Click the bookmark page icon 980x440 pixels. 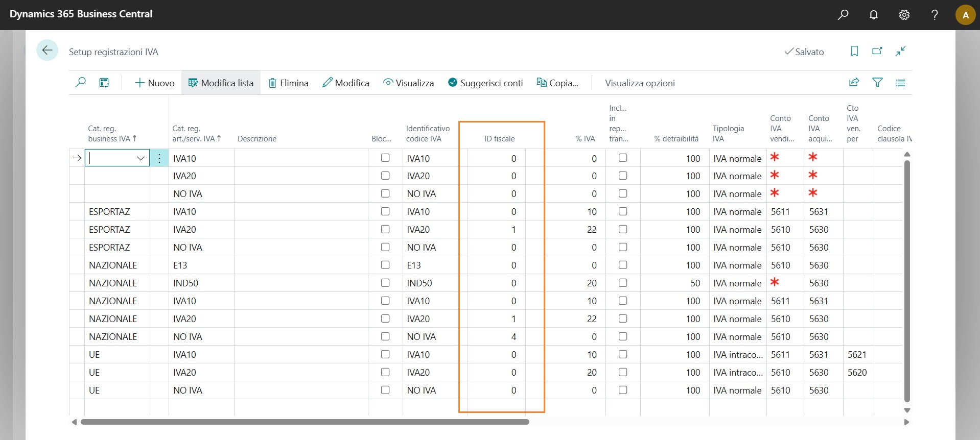pyautogui.click(x=854, y=51)
